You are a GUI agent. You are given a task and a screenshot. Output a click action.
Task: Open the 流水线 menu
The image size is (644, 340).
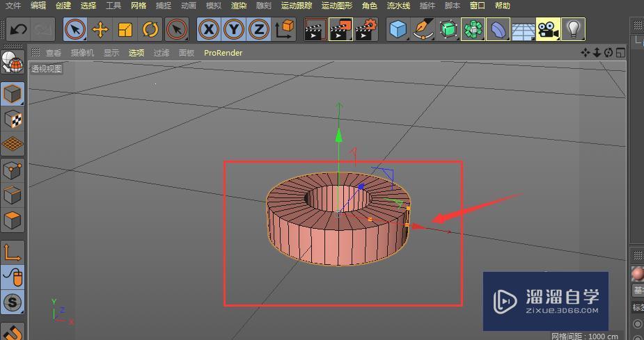tap(398, 6)
